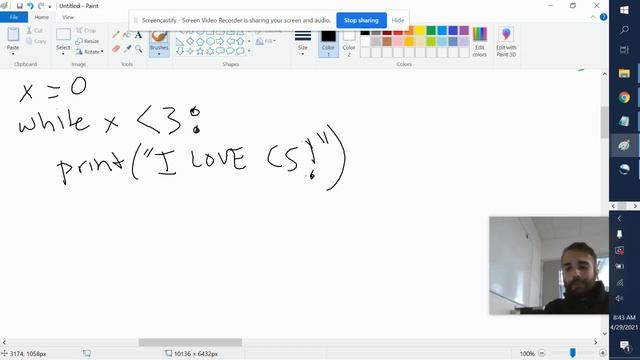Click the Redo arrow in quick access toolbar
This screenshot has width=640, height=360.
pyautogui.click(x=41, y=6)
